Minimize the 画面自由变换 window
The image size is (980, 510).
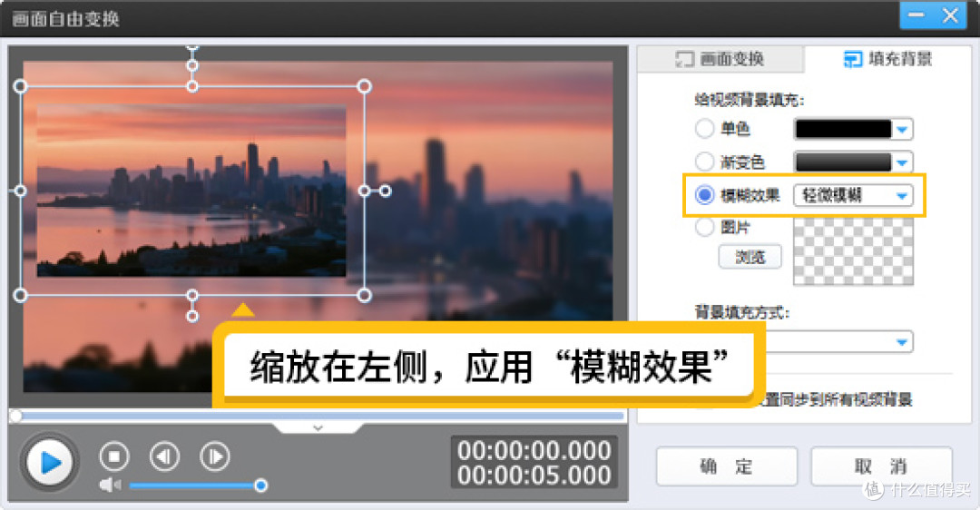coord(916,15)
